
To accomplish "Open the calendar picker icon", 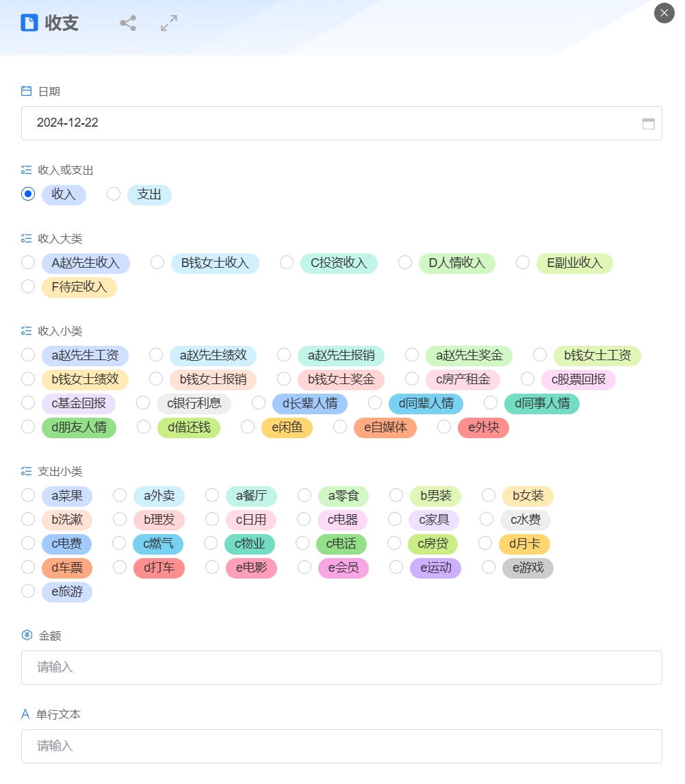I will [x=648, y=124].
